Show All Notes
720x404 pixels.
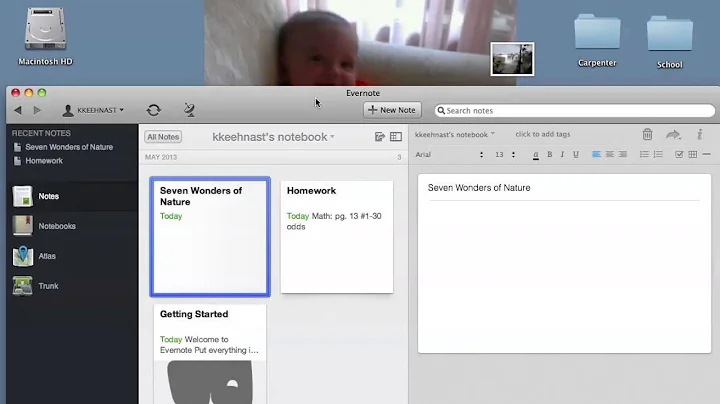[163, 137]
